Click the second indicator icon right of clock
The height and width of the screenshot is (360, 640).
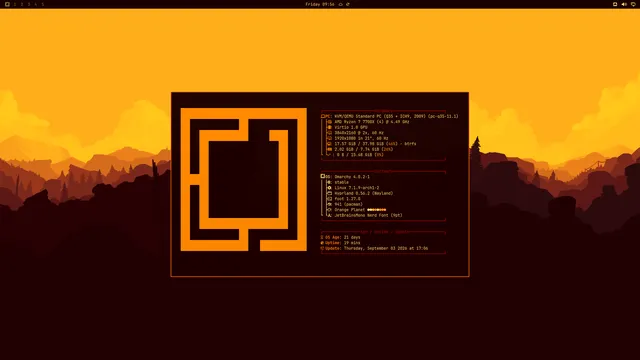click(x=348, y=4)
